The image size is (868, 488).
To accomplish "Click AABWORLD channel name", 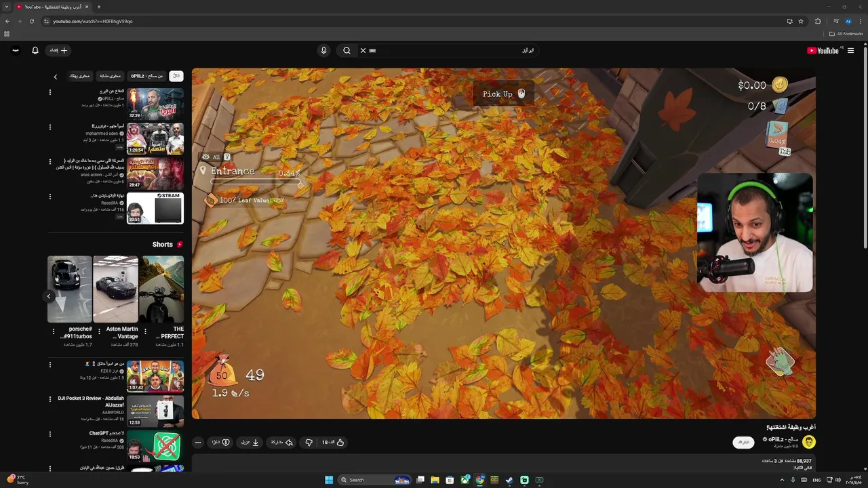I will coord(113,412).
